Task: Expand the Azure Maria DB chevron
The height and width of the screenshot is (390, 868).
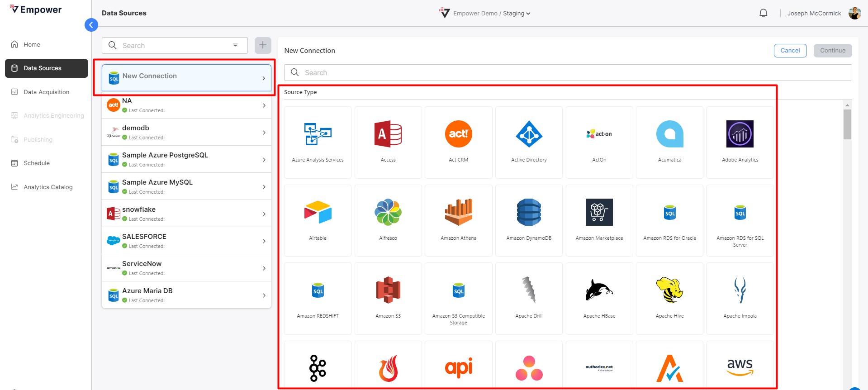Action: tap(264, 295)
